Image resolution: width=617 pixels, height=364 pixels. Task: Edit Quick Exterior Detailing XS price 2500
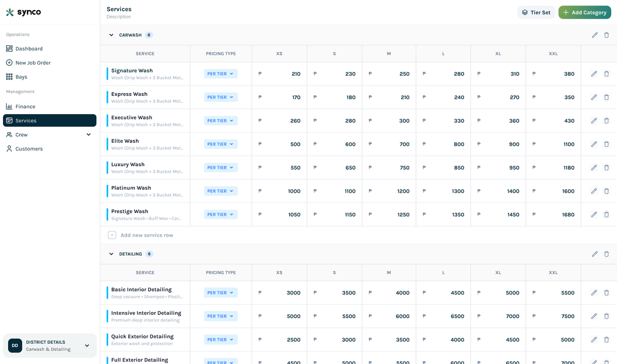280,339
